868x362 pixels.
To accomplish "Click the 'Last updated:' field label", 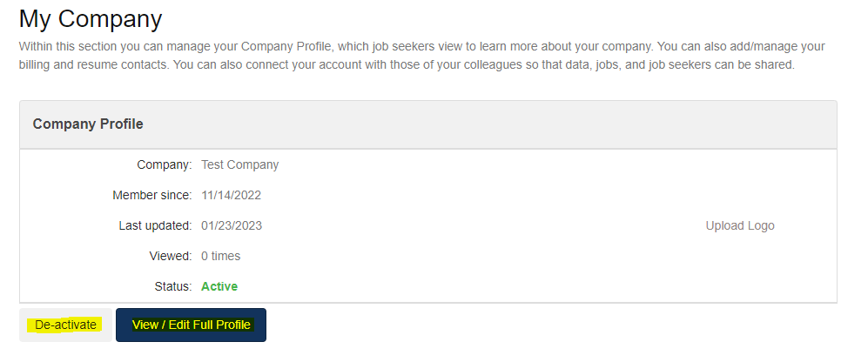I will tap(155, 225).
